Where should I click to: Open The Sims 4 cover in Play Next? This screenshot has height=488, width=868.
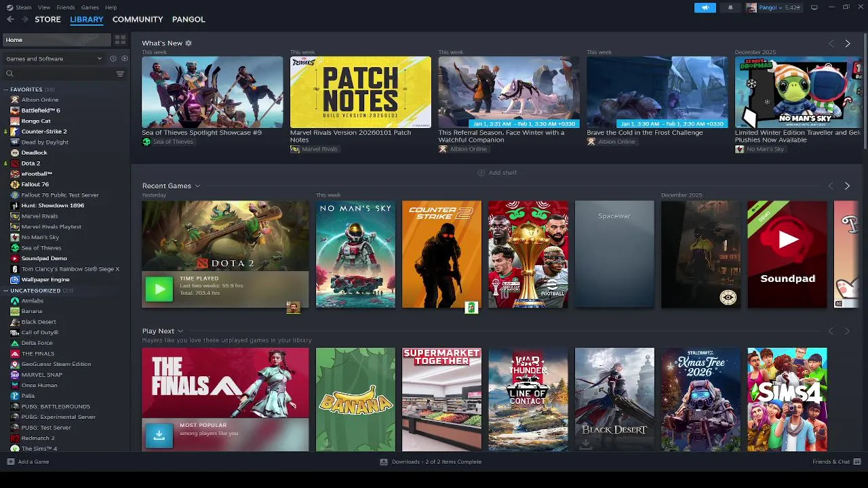click(x=787, y=400)
